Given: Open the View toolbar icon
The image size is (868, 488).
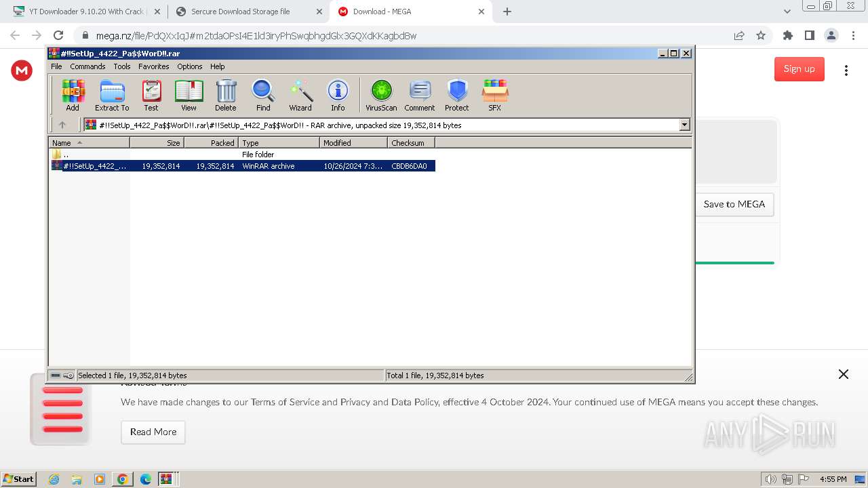Looking at the screenshot, I should [189, 95].
